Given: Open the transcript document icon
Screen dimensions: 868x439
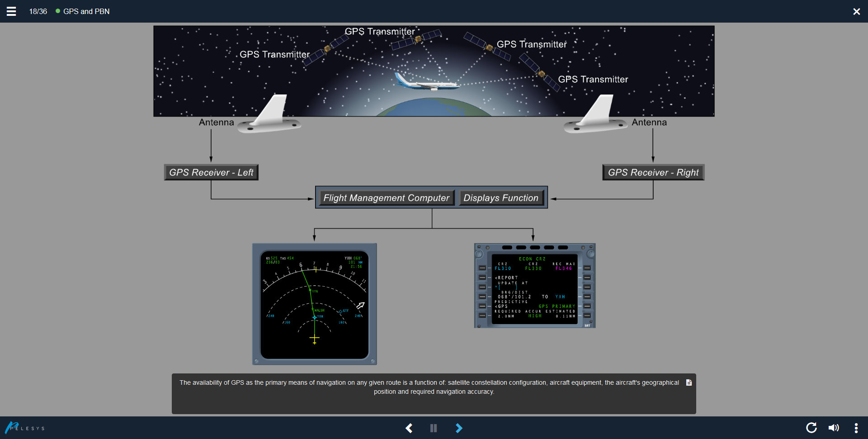Looking at the screenshot, I should pos(689,382).
